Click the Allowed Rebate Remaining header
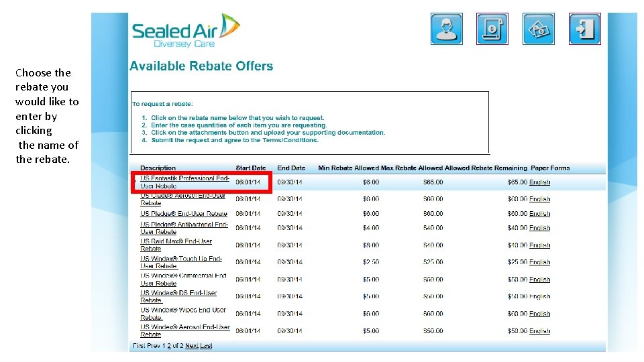 [486, 168]
